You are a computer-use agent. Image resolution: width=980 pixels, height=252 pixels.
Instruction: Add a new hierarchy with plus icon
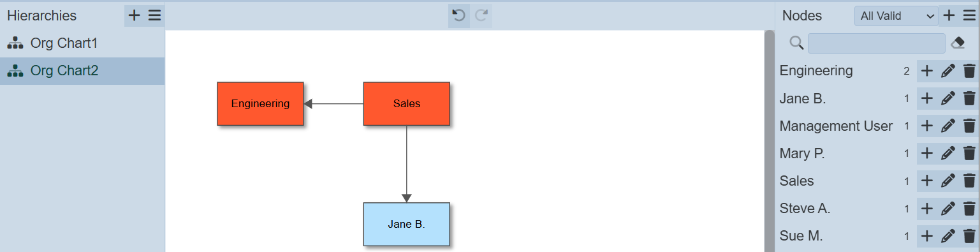point(134,16)
